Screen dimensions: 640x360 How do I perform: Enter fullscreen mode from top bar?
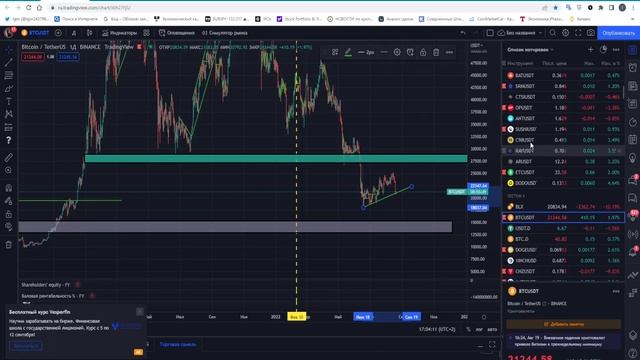pyautogui.click(x=578, y=33)
